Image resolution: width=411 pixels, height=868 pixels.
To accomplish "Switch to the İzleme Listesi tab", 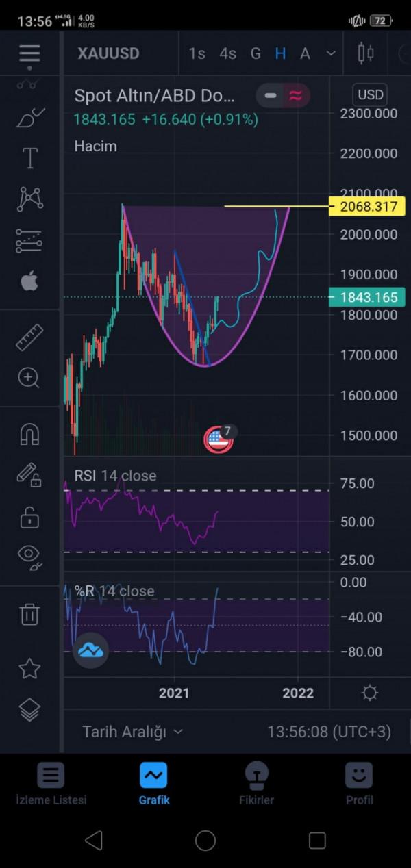I will [51, 784].
